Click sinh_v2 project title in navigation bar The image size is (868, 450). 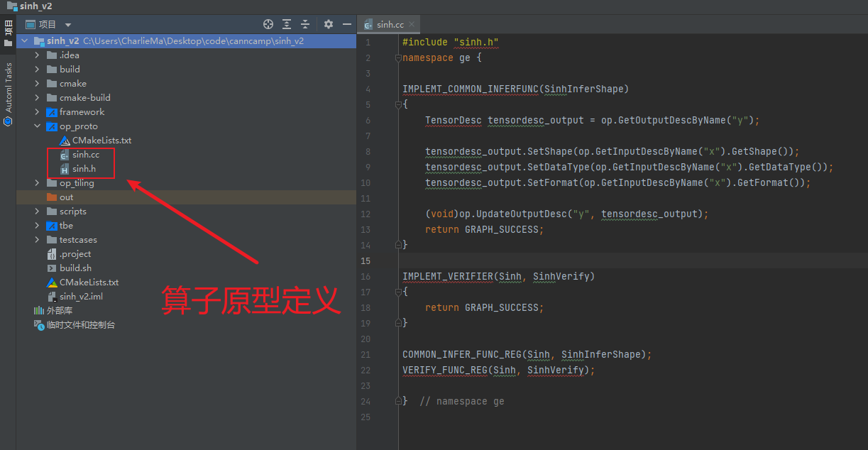(x=35, y=6)
